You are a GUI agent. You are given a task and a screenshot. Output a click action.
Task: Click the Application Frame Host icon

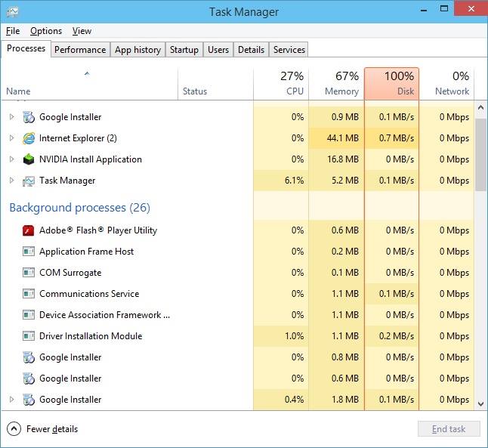[29, 252]
